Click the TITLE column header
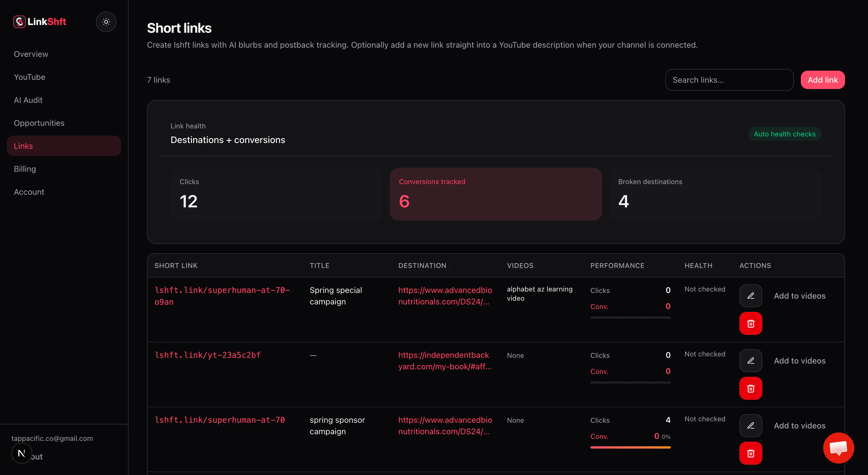The width and height of the screenshot is (868, 475). 319,265
